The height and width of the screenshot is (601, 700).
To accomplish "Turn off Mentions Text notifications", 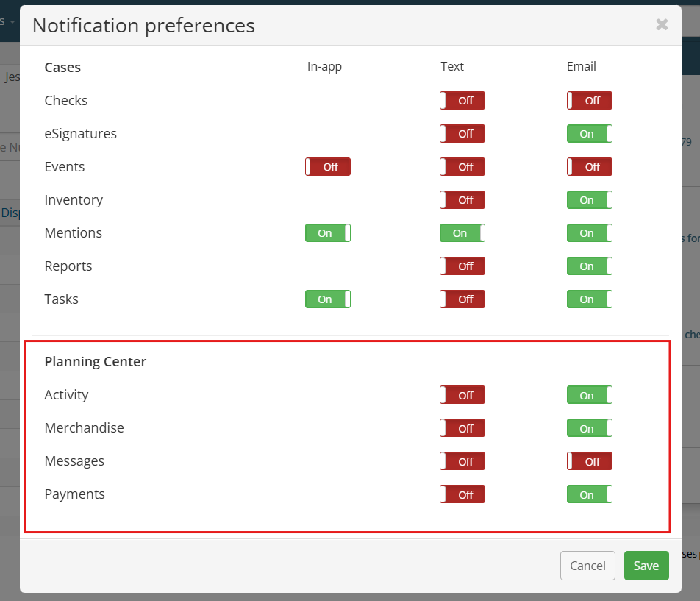I will (x=462, y=232).
